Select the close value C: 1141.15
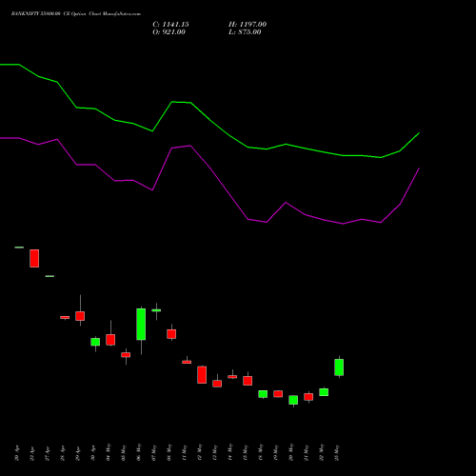476x476 pixels. [x=170, y=25]
